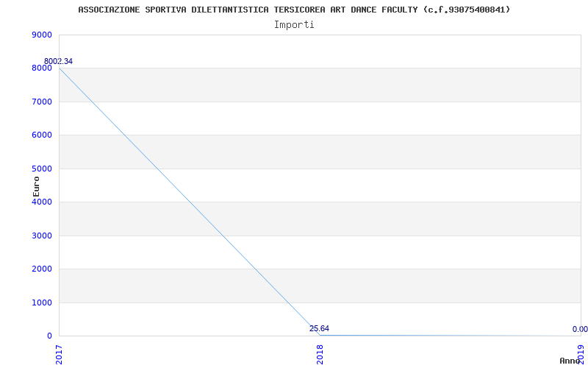Select the 25.64 data point label
This screenshot has height=368, width=588.
click(x=319, y=328)
